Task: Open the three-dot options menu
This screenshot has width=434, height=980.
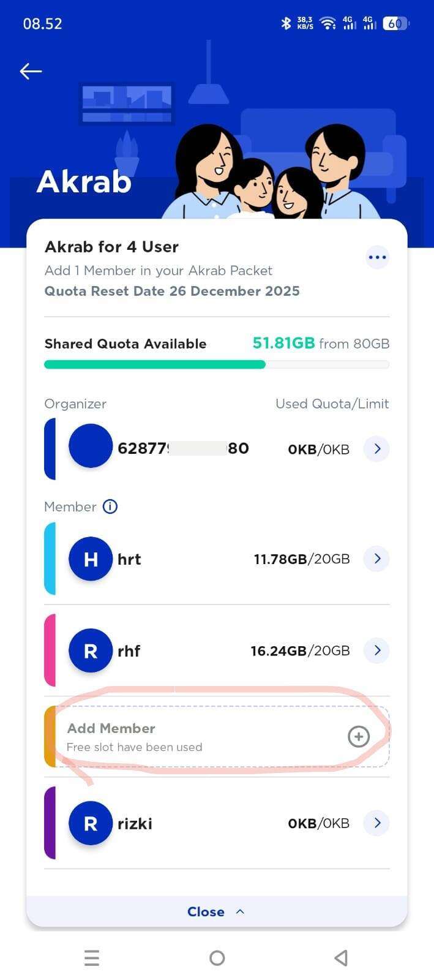Action: coord(377,257)
